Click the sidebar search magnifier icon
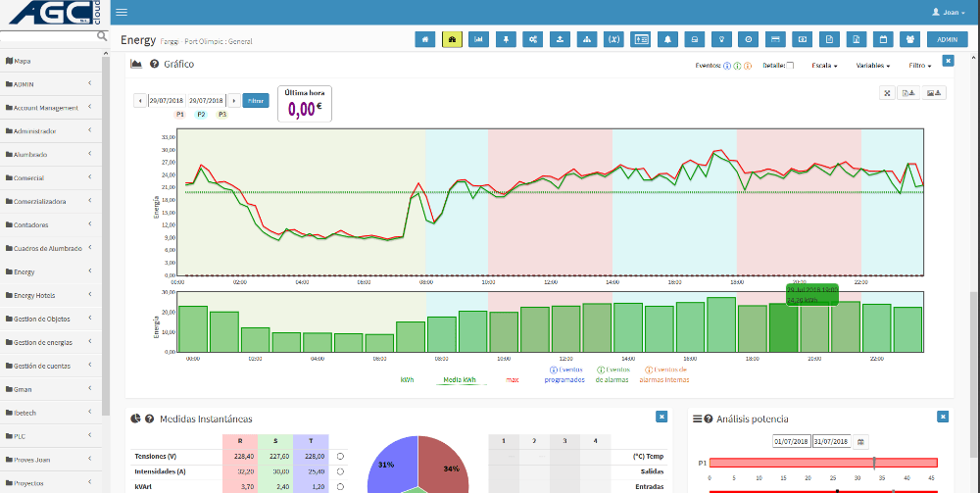 point(102,36)
